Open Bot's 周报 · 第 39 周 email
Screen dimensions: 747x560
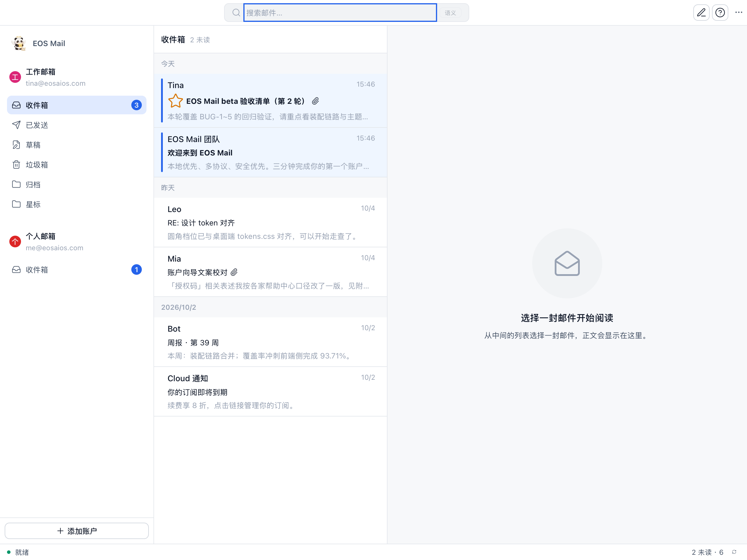[x=270, y=342]
